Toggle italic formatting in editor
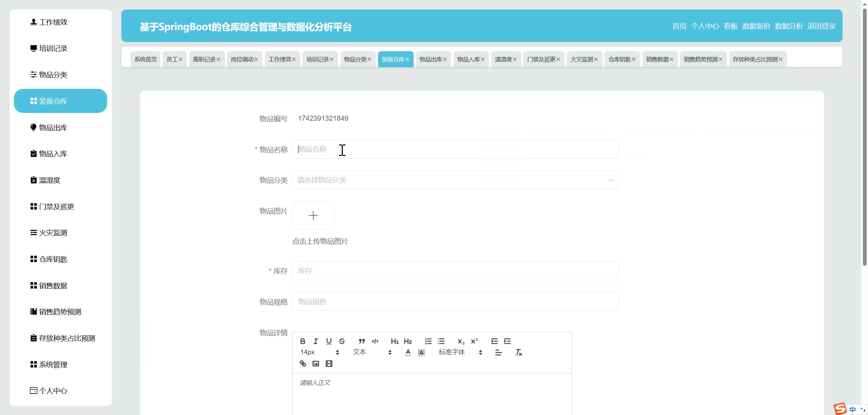Screen dimensions: 868x415 [316, 341]
